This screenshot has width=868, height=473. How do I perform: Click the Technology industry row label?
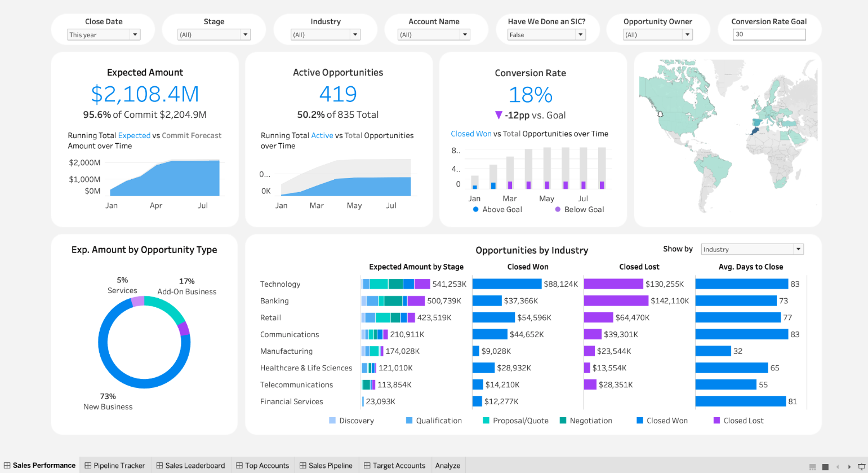click(280, 284)
